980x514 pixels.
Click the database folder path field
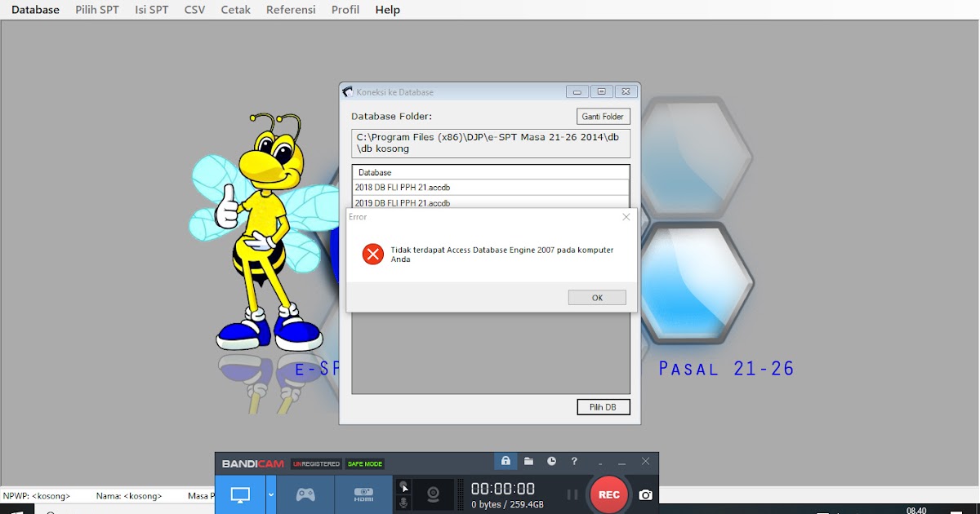tap(491, 144)
